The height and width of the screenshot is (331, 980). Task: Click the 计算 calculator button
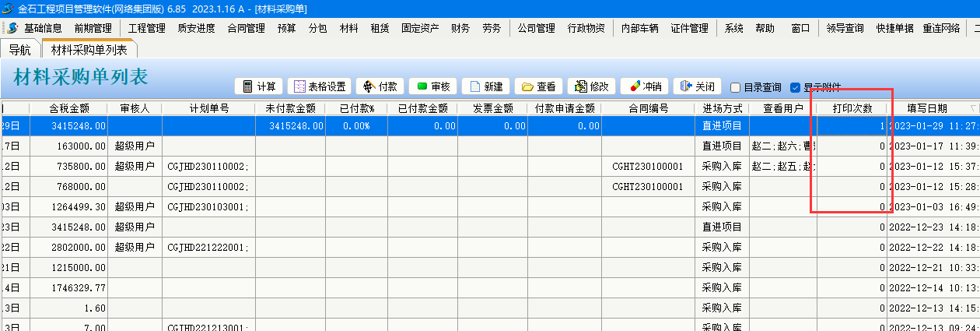click(x=259, y=86)
